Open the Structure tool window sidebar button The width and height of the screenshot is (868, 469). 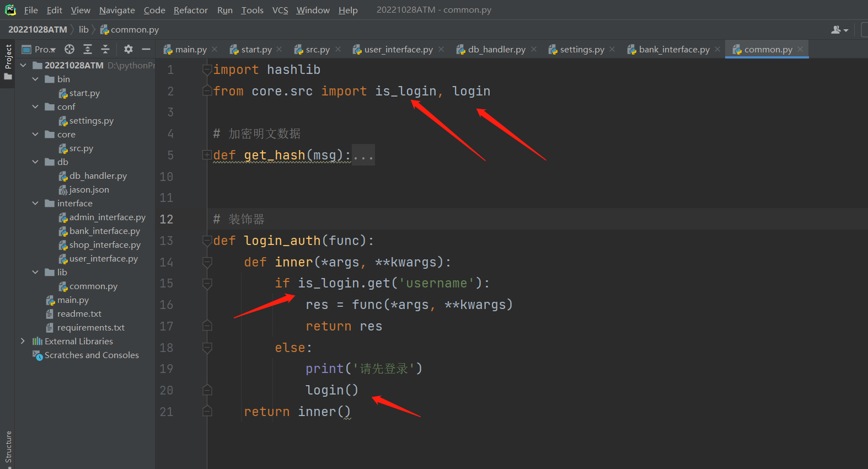pyautogui.click(x=8, y=448)
